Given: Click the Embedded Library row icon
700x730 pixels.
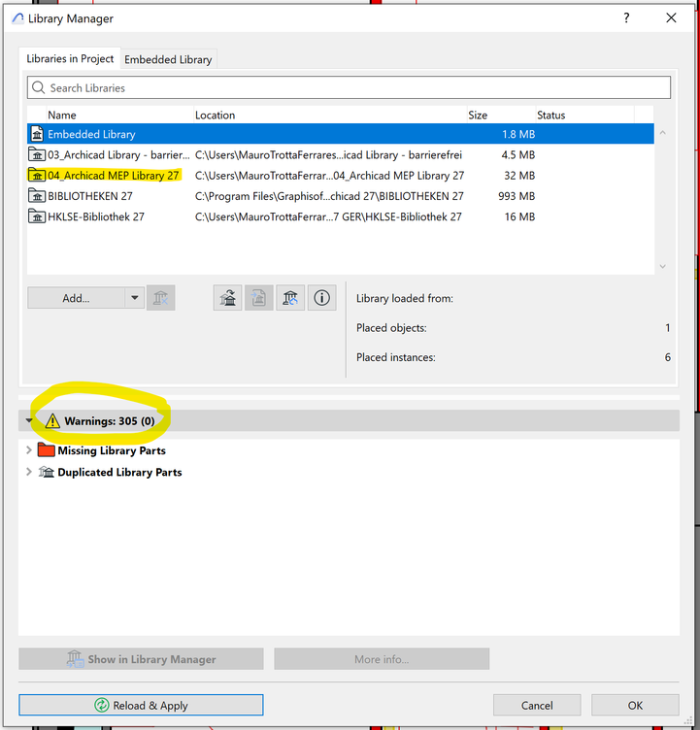Looking at the screenshot, I should 37,134.
